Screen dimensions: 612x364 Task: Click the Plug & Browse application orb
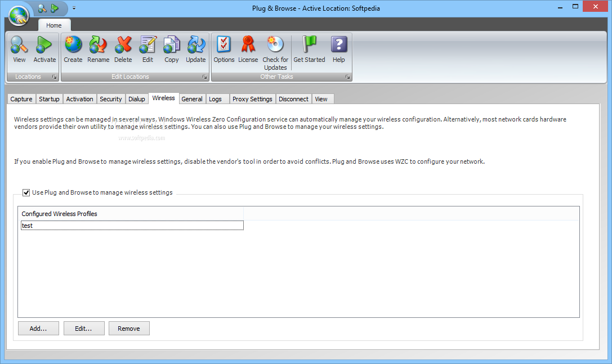pos(19,16)
